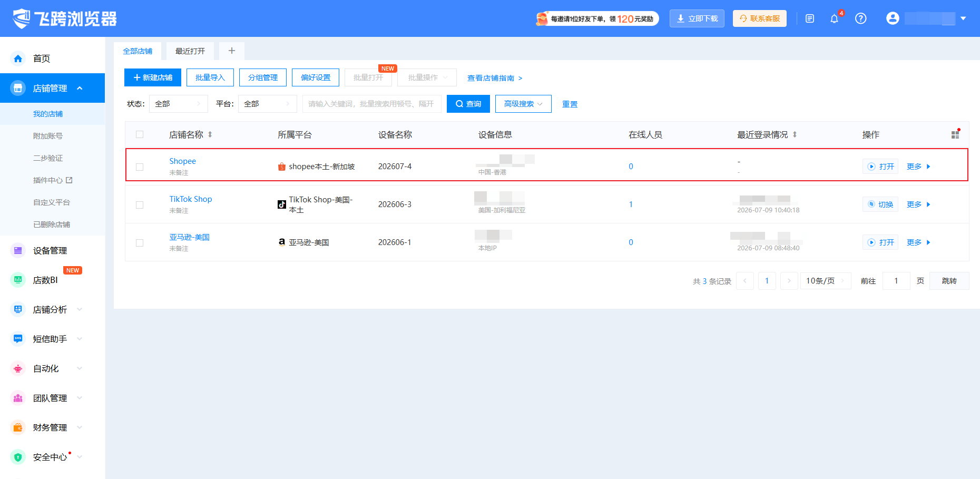Expand the 高级搜索 options

coord(523,104)
